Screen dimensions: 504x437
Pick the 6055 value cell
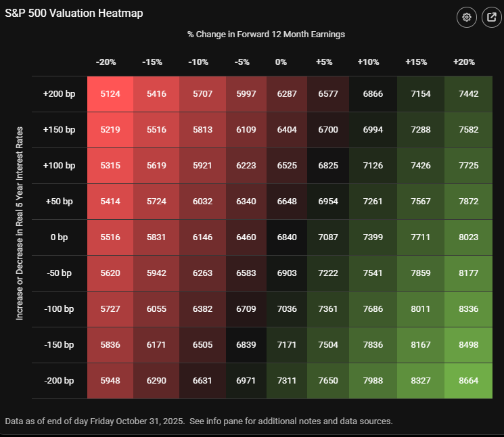click(x=156, y=308)
